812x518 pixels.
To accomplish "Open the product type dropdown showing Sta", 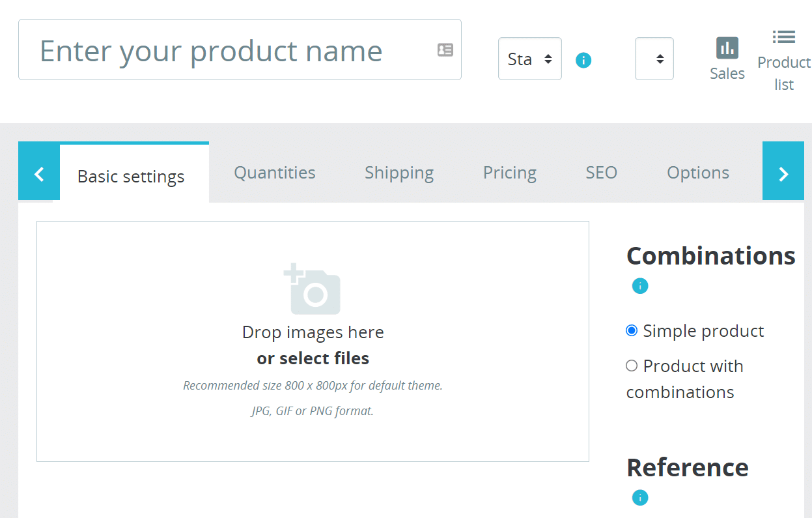I will coord(529,59).
